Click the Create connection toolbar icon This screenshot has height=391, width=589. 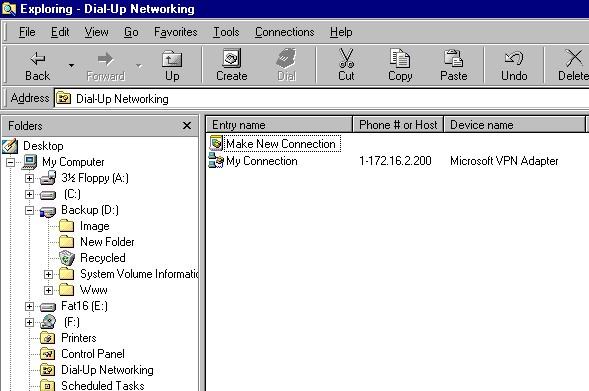click(x=231, y=58)
